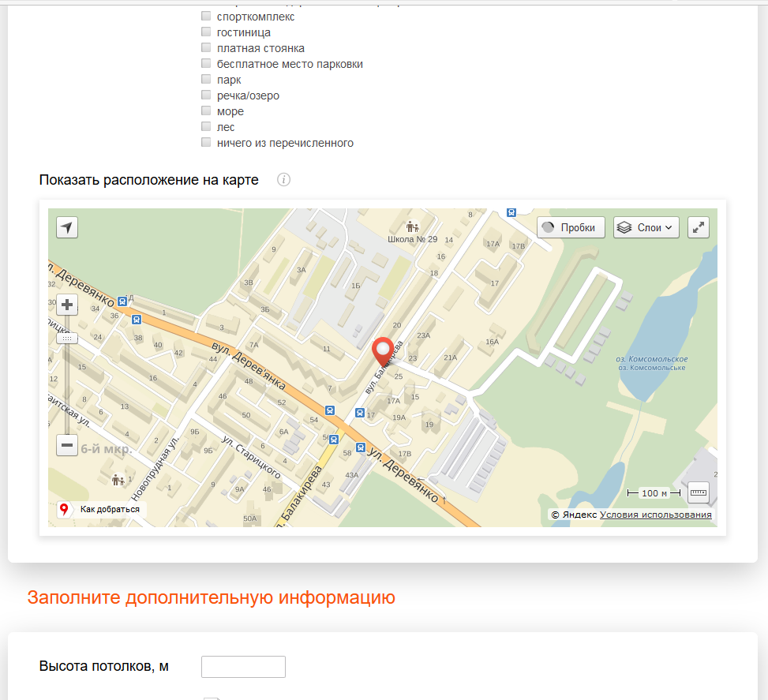This screenshot has width=768, height=700.
Task: Click the bus stop icon near building 38
Action: click(x=137, y=320)
